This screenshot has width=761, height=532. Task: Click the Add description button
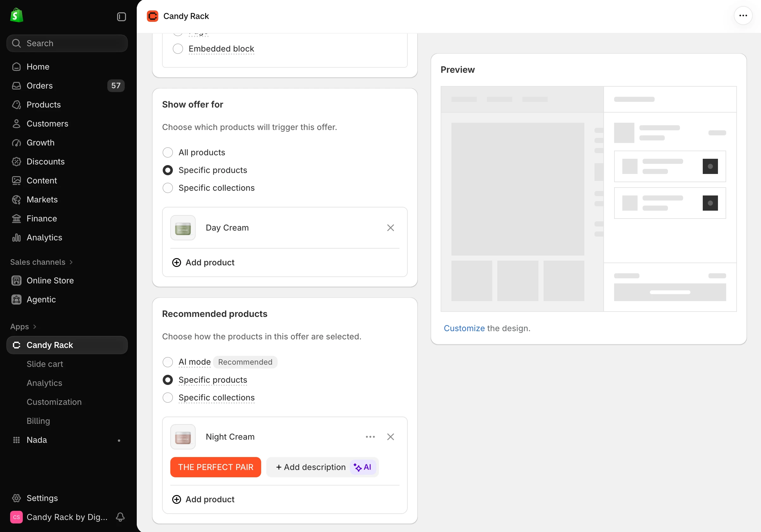(311, 467)
